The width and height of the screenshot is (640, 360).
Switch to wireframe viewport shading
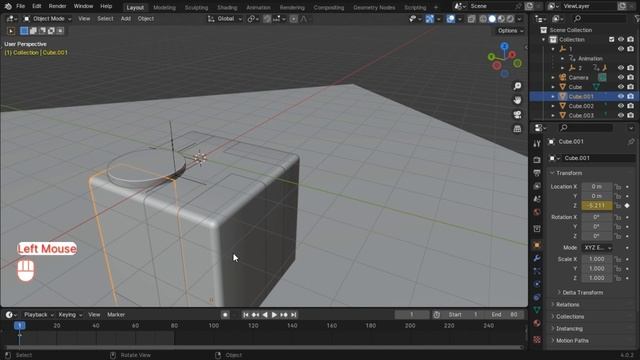[483, 19]
